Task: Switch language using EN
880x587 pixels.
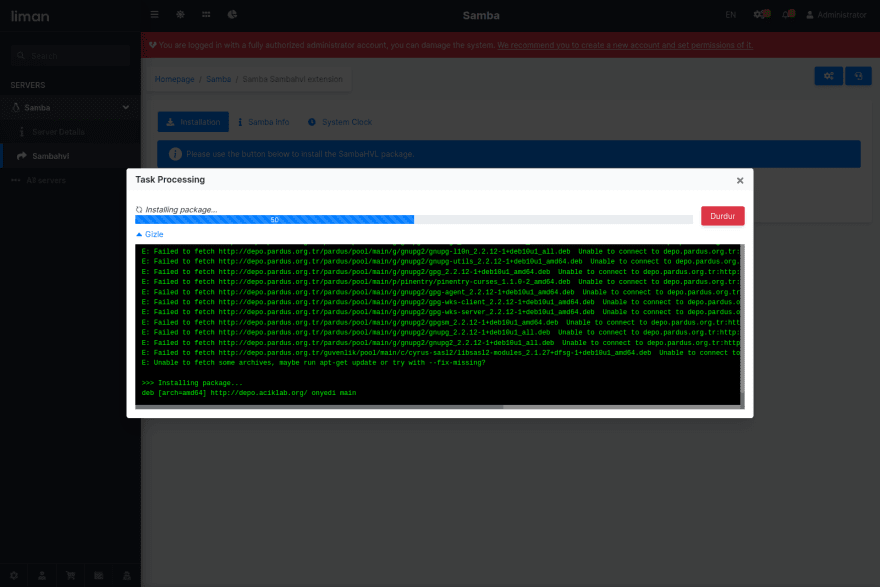Action: [730, 15]
